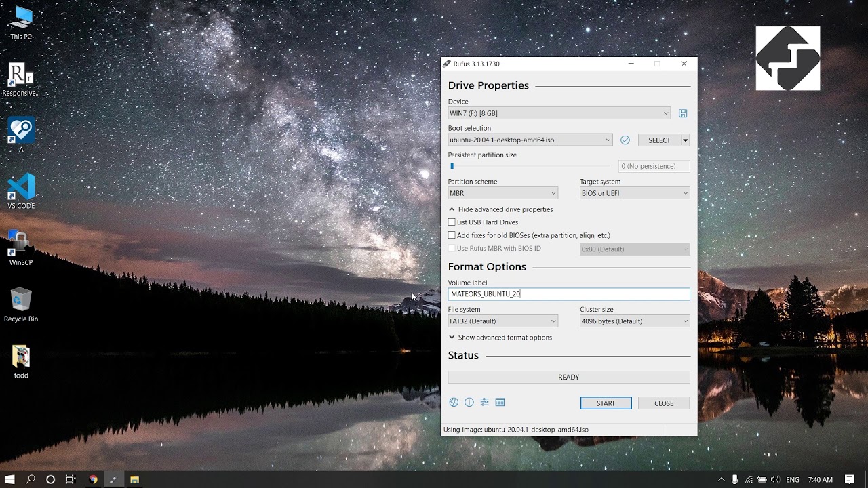Viewport: 868px width, 488px height.
Task: Open the Recycle Bin
Action: [21, 304]
